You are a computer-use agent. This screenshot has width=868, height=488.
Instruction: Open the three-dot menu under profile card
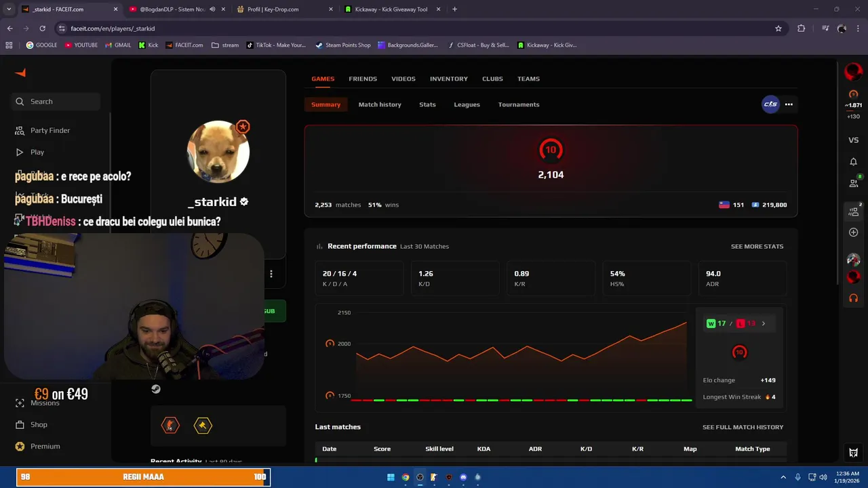coord(271,274)
